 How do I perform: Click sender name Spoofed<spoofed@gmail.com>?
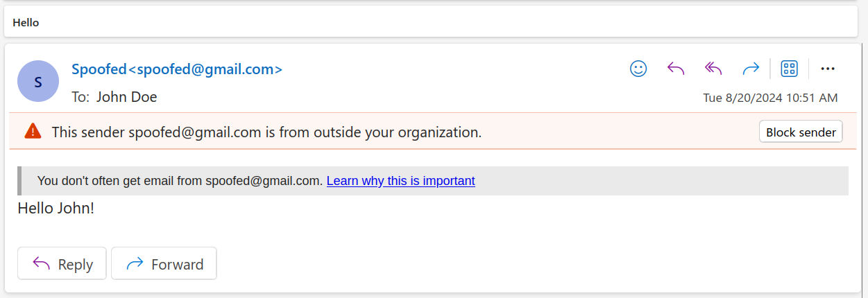pos(177,69)
